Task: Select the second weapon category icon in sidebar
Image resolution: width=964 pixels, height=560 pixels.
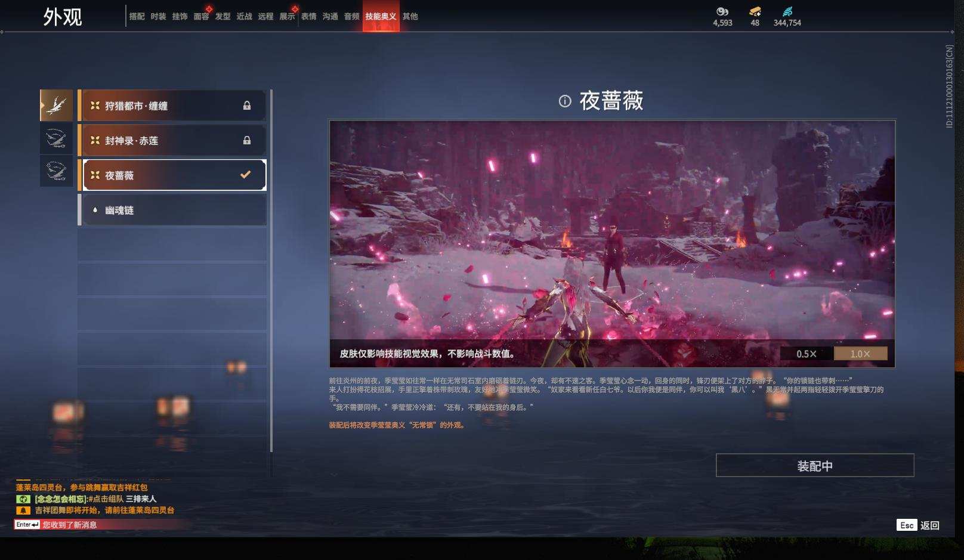Action: [56, 137]
